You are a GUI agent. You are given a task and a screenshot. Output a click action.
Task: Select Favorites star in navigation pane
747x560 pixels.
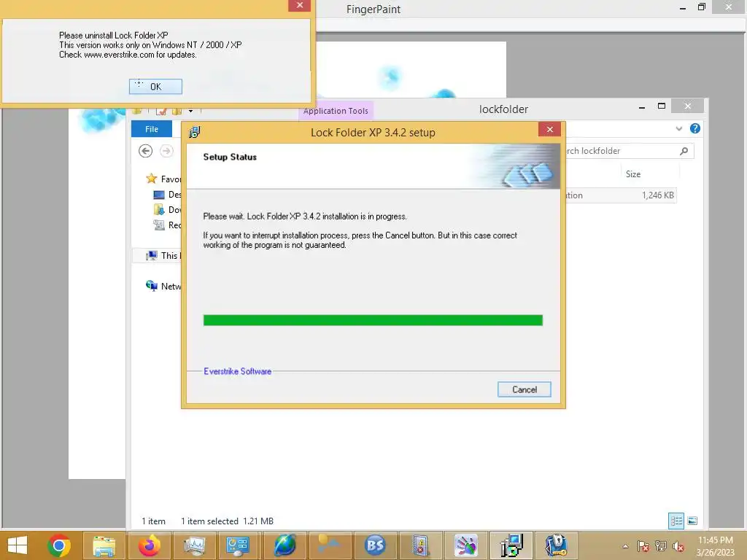(152, 179)
